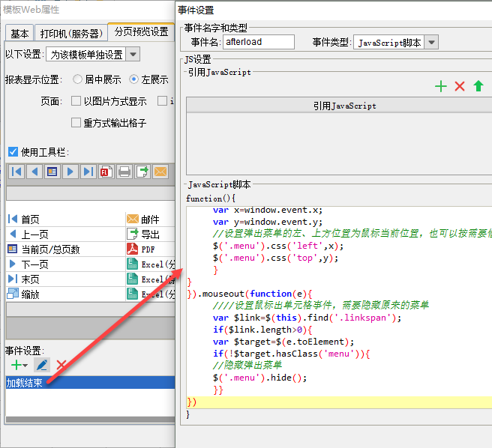
Task: Click the //隐藏弹出菜单 comment line
Action: click(247, 366)
